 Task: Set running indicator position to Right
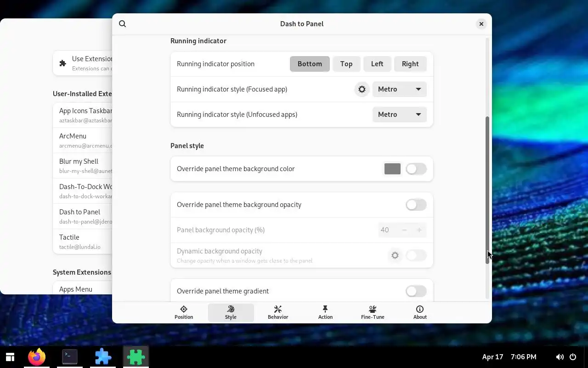pos(410,64)
